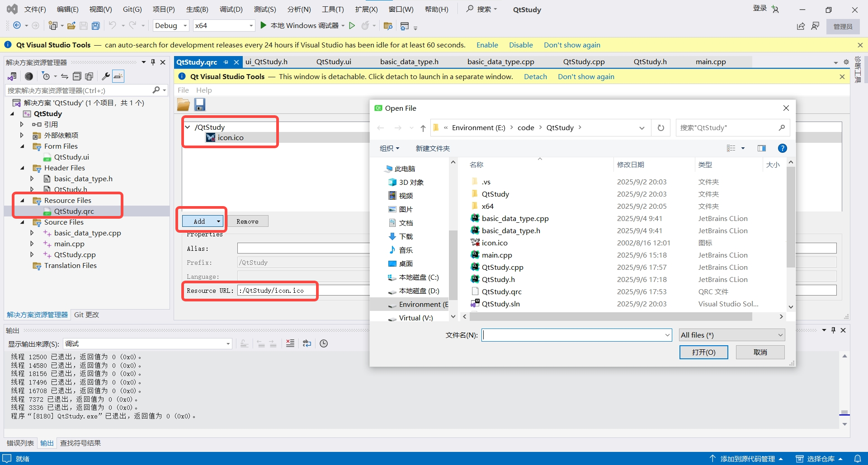Open the 调试(D) menu
Viewport: 868px width, 465px height.
pyautogui.click(x=231, y=9)
